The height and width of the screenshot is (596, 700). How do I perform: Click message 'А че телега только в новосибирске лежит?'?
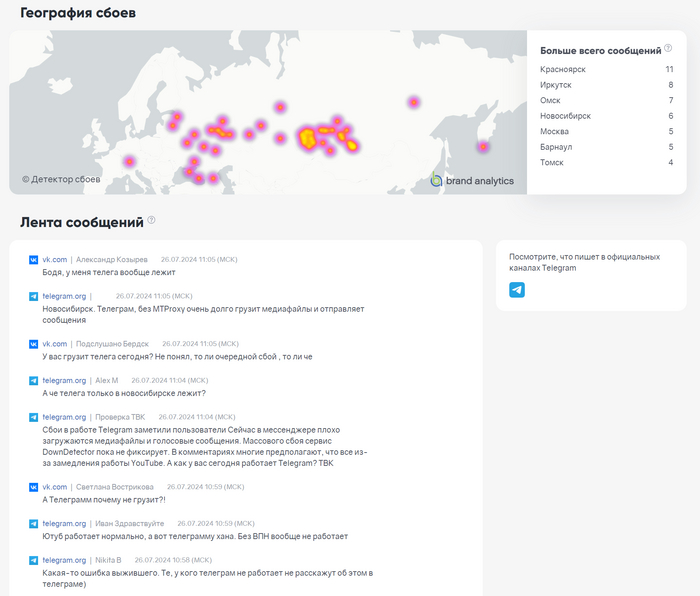(x=124, y=393)
